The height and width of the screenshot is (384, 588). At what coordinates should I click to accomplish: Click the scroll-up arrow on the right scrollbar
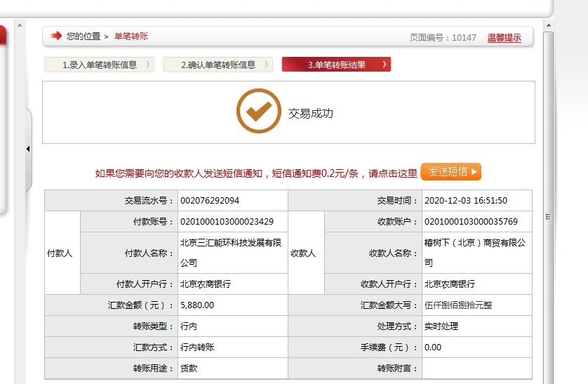pos(548,25)
